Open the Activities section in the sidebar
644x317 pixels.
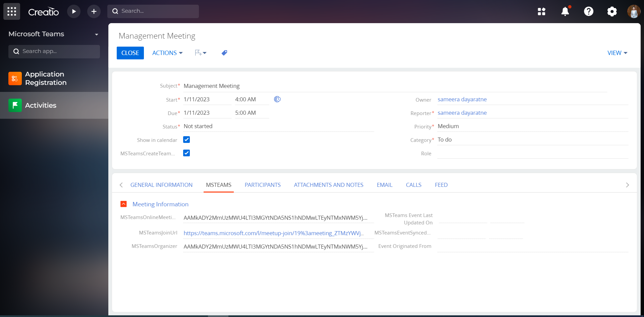coord(40,105)
